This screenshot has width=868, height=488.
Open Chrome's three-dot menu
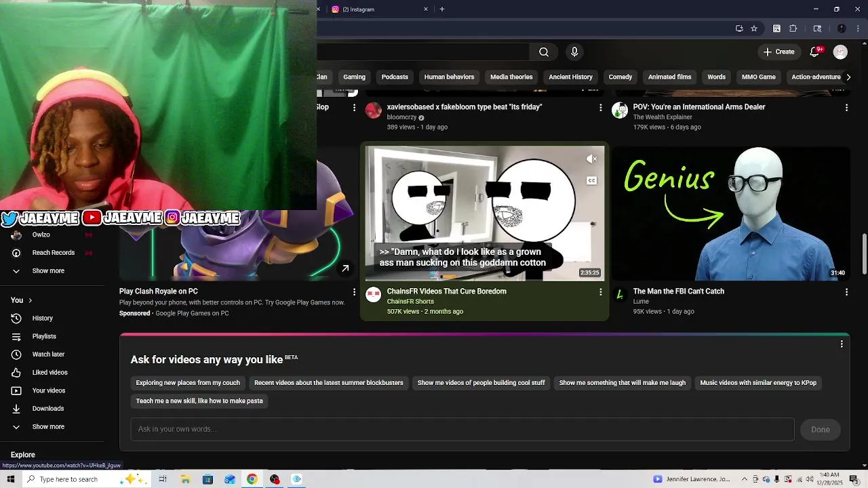coord(858,28)
